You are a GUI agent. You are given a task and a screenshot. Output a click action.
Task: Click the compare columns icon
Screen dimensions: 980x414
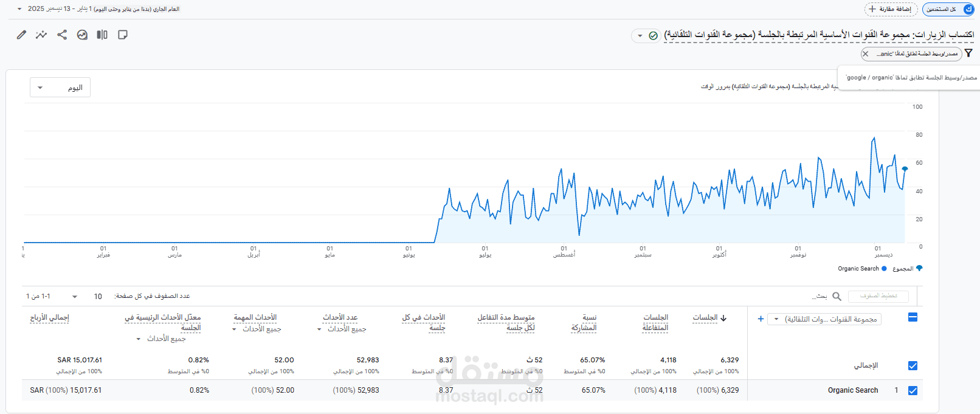(x=102, y=35)
